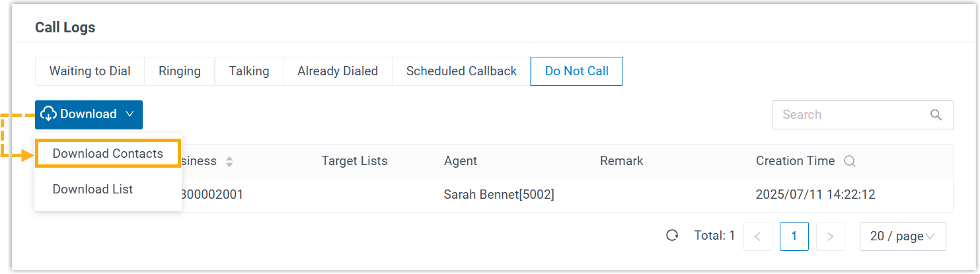The height and width of the screenshot is (274, 980).
Task: Select page 1 in pagination
Action: point(794,236)
